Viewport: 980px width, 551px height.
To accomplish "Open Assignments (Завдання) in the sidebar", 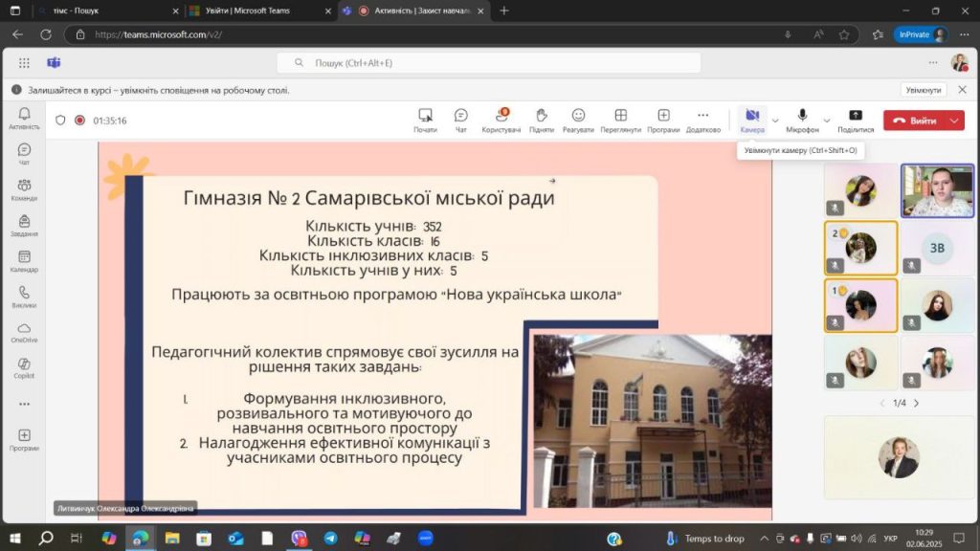I will click(x=24, y=225).
